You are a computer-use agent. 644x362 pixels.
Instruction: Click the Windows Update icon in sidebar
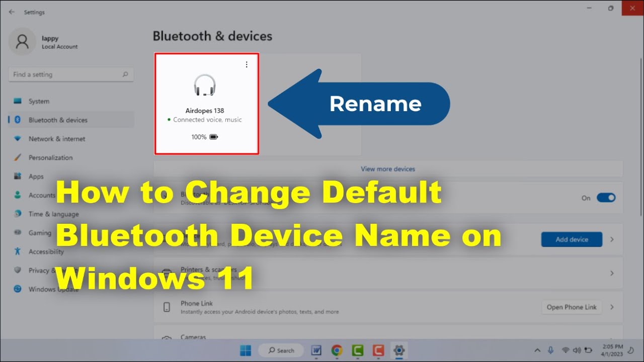pyautogui.click(x=18, y=289)
